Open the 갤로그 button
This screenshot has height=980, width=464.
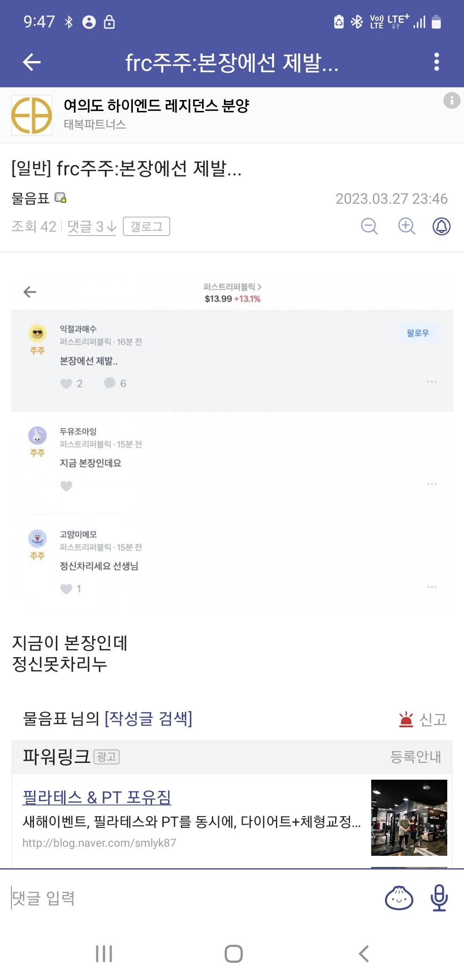coord(146,227)
